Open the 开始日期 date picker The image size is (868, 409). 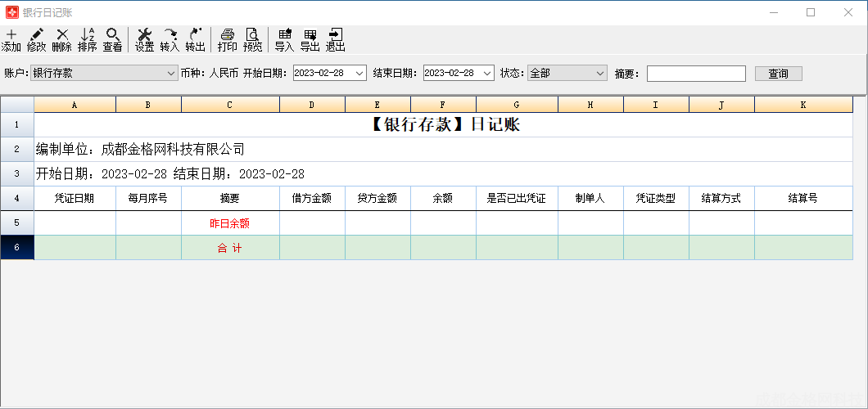(x=330, y=73)
